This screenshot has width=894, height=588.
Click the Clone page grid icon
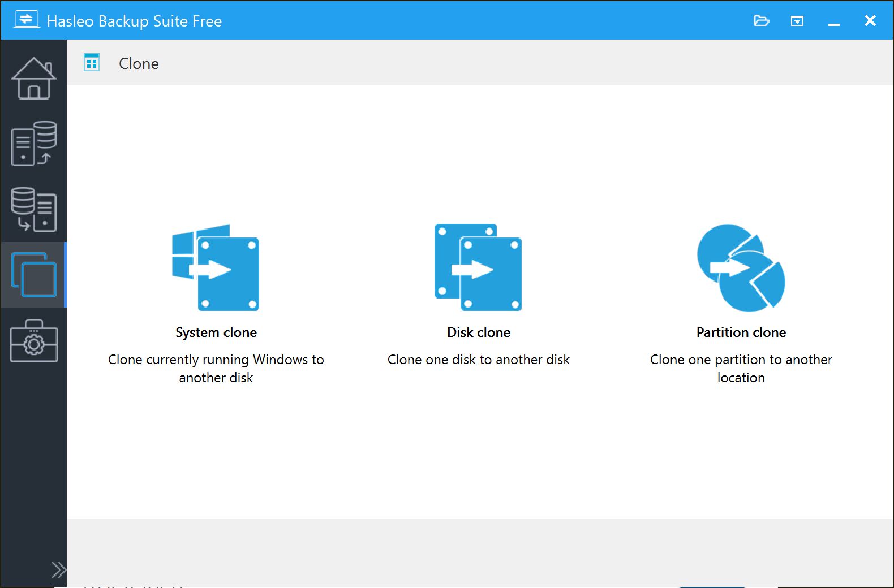point(92,62)
